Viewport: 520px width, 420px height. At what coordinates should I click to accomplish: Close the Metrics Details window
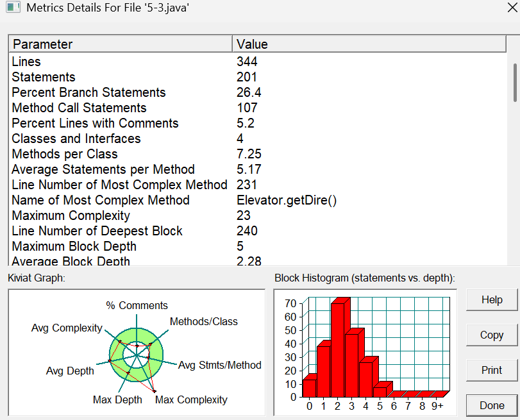pyautogui.click(x=512, y=7)
